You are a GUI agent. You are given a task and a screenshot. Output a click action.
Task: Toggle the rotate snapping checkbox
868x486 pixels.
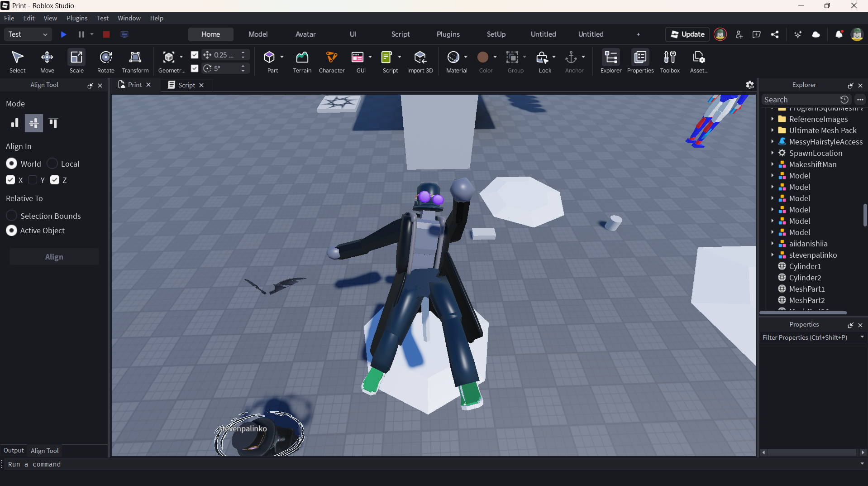tap(195, 68)
